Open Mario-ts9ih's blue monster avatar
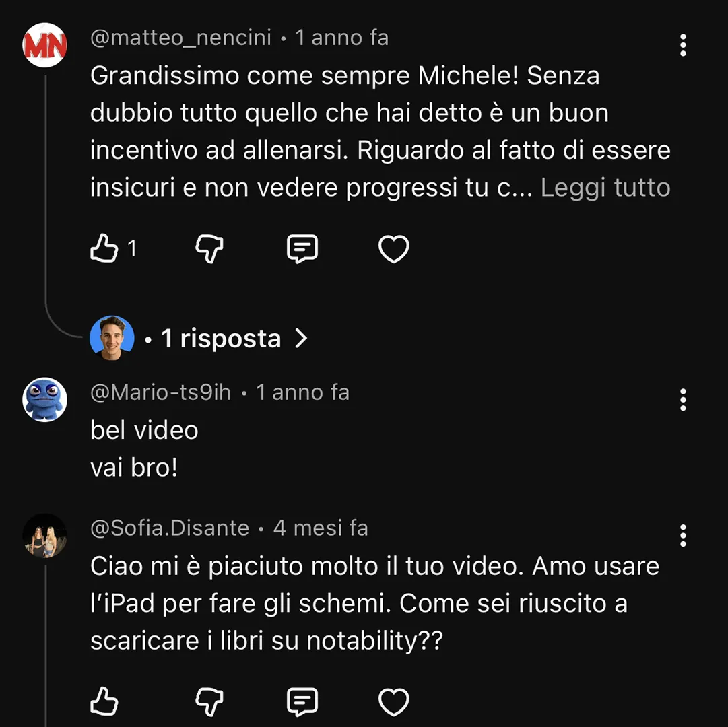 (x=45, y=399)
